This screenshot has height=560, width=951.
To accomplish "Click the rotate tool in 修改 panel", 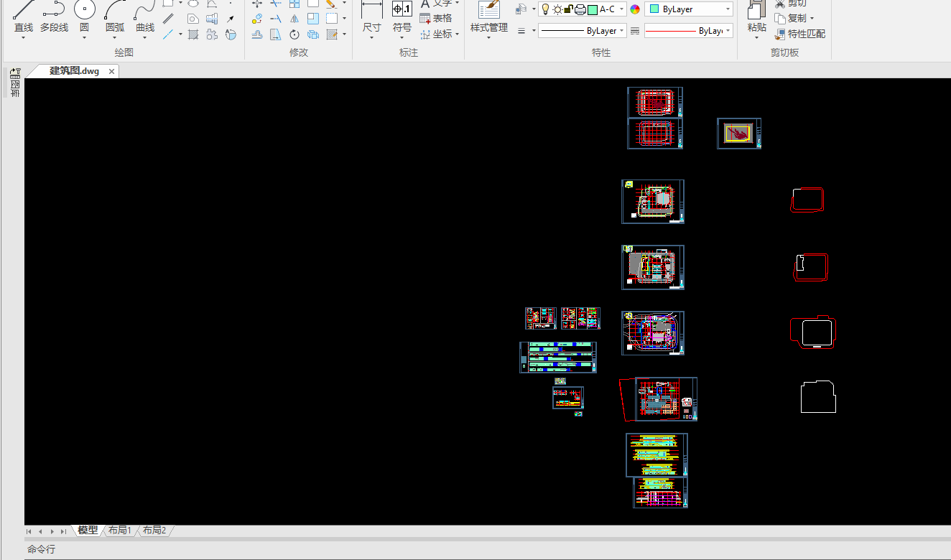I will (294, 34).
